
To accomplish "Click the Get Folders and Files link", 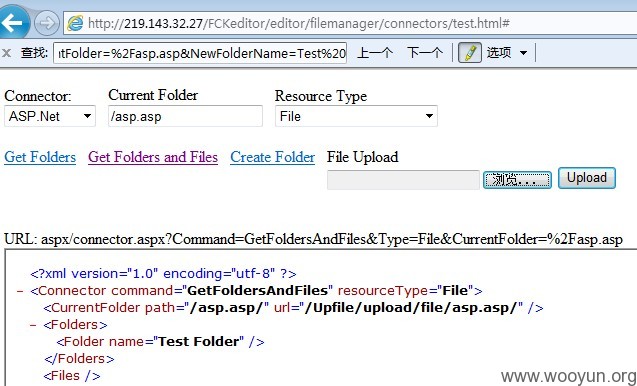I will [x=153, y=157].
